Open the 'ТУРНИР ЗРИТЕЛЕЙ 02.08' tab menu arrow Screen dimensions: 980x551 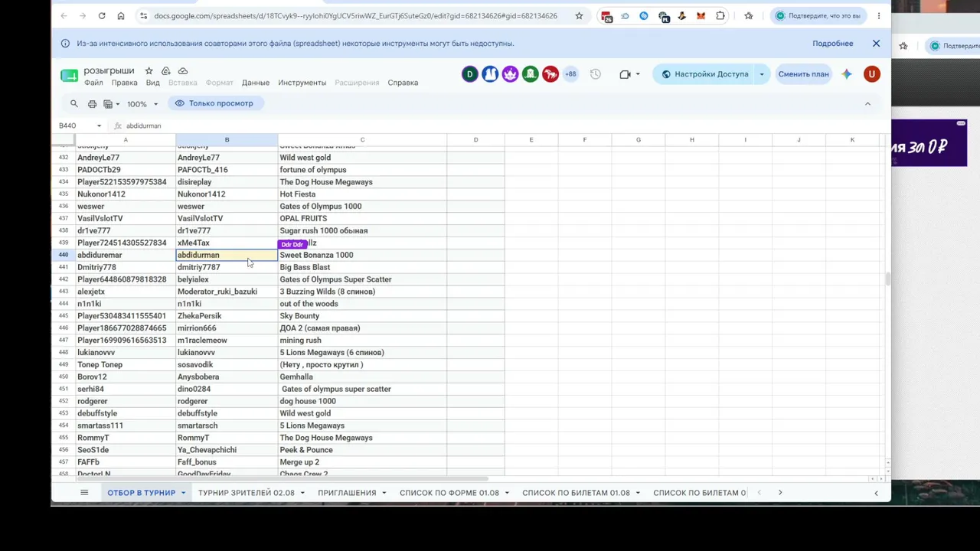tap(302, 493)
